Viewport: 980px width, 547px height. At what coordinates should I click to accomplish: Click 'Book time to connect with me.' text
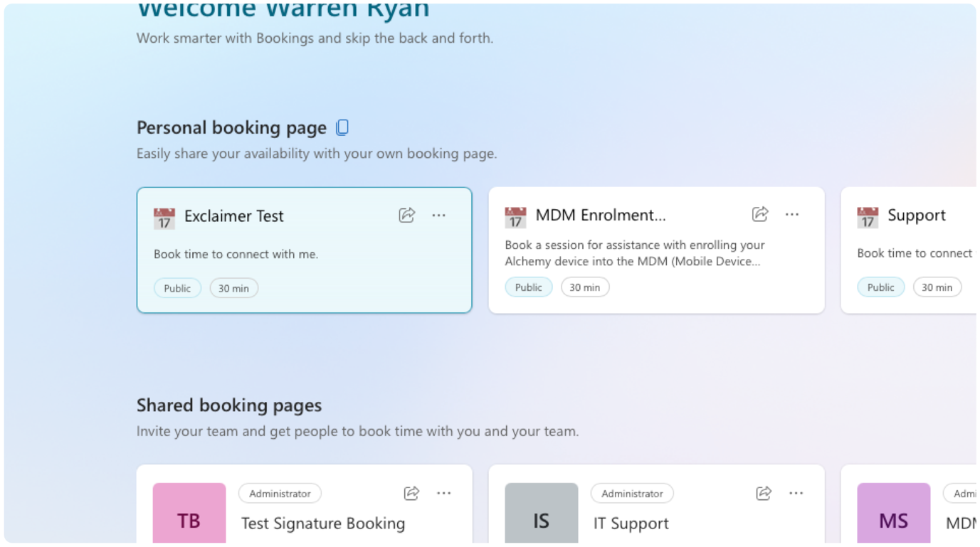(x=236, y=254)
